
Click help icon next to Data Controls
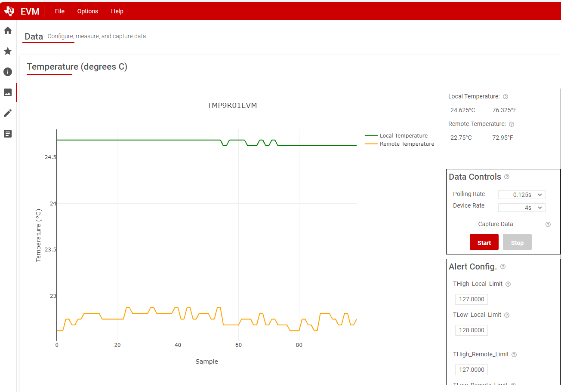(507, 177)
